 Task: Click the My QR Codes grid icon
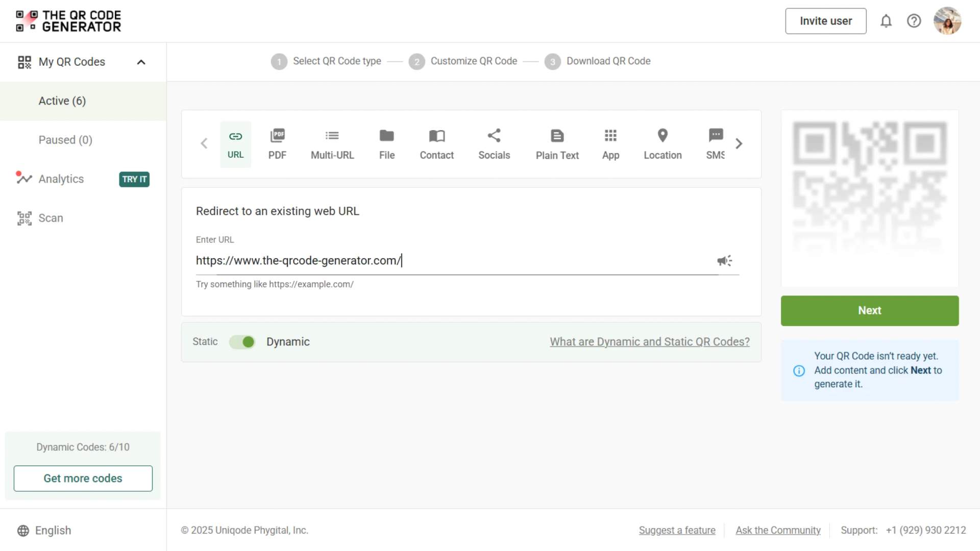point(24,62)
